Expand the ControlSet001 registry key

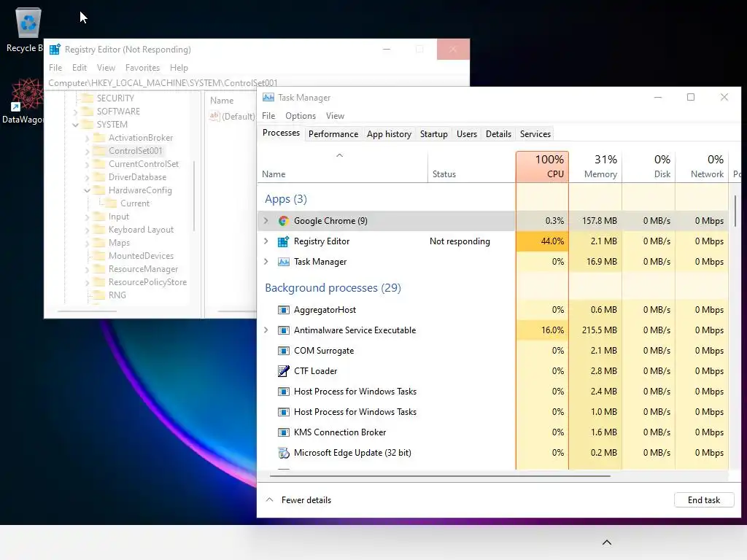(88, 151)
